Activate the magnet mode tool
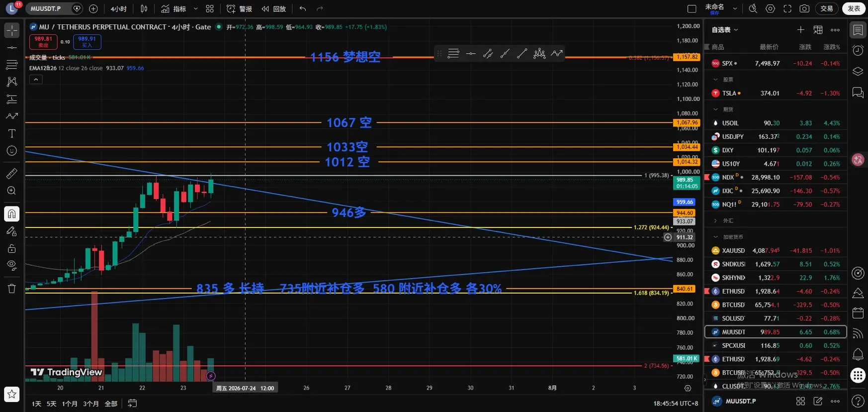The image size is (868, 412). point(12,214)
